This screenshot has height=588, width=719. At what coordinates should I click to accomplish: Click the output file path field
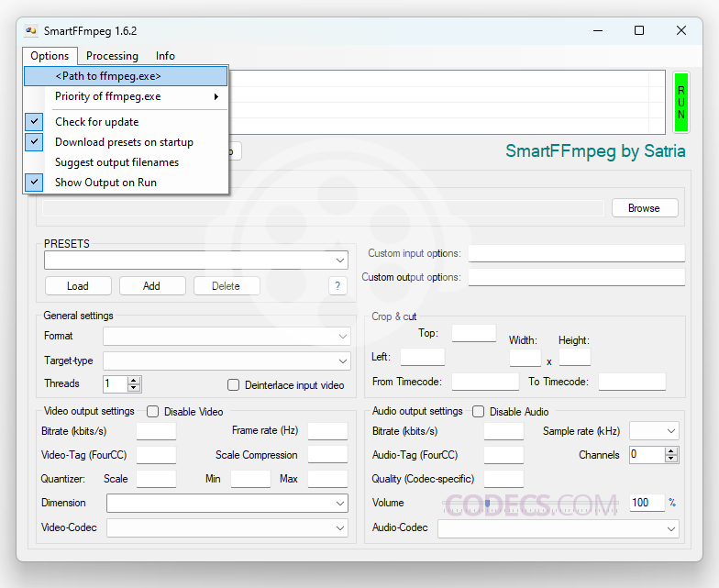323,208
